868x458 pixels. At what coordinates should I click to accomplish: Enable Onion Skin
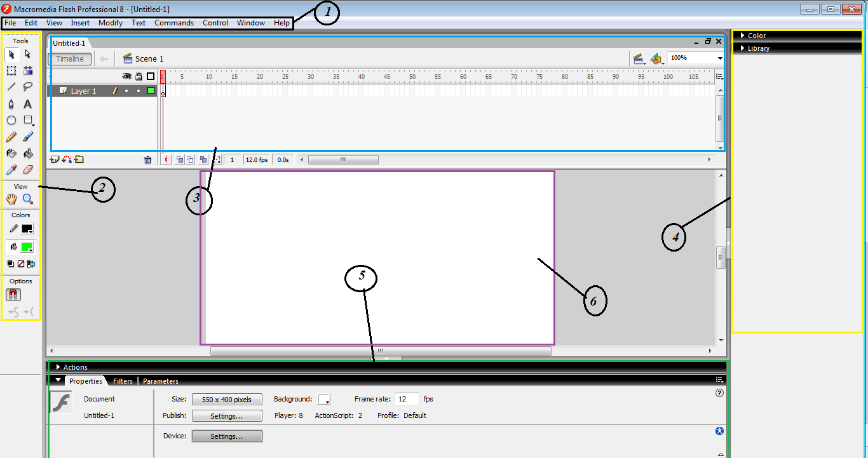[x=179, y=160]
